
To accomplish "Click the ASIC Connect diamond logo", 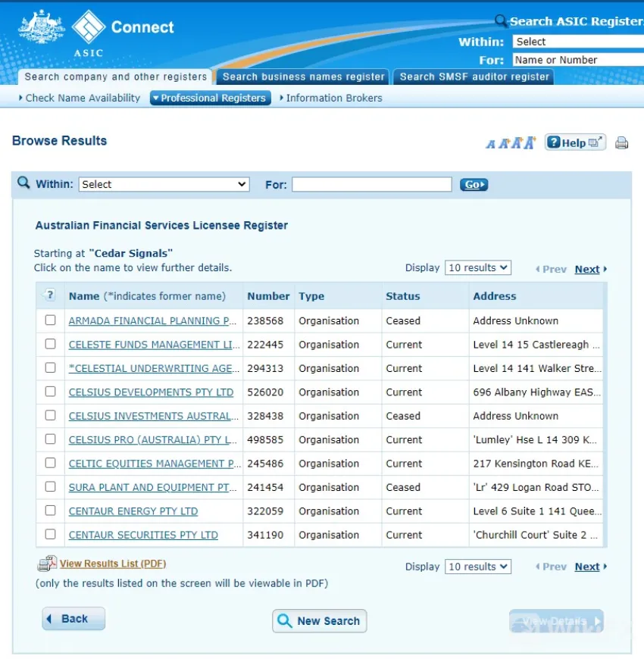I will click(x=89, y=27).
